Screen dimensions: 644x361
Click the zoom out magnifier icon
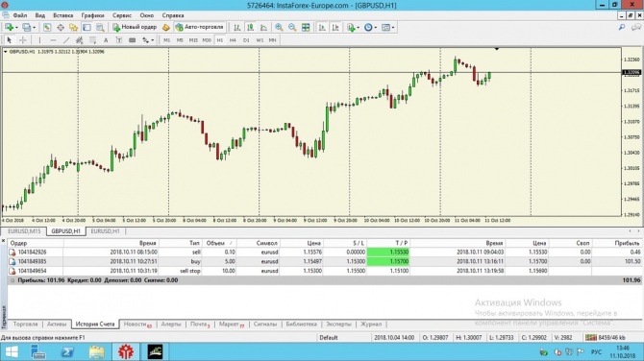(x=292, y=28)
